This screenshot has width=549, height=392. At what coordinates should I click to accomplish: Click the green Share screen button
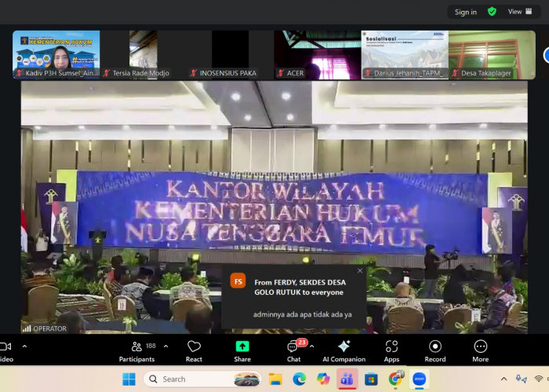[242, 350]
